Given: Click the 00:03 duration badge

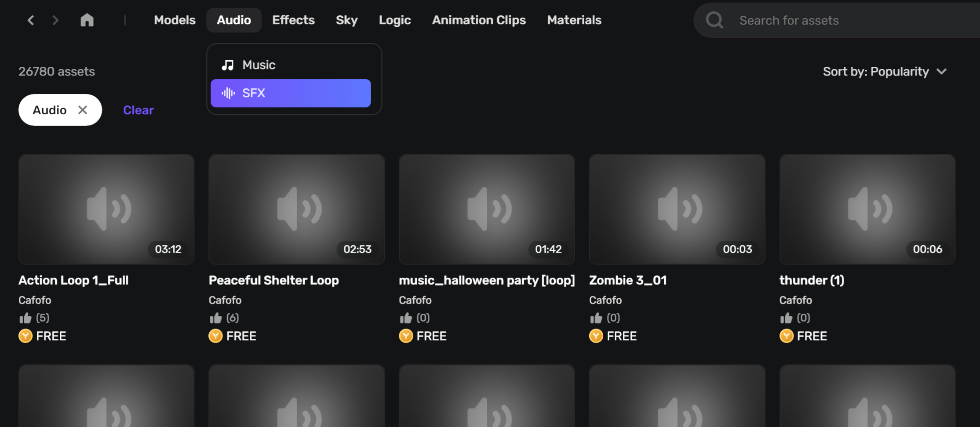Looking at the screenshot, I should pos(737,249).
